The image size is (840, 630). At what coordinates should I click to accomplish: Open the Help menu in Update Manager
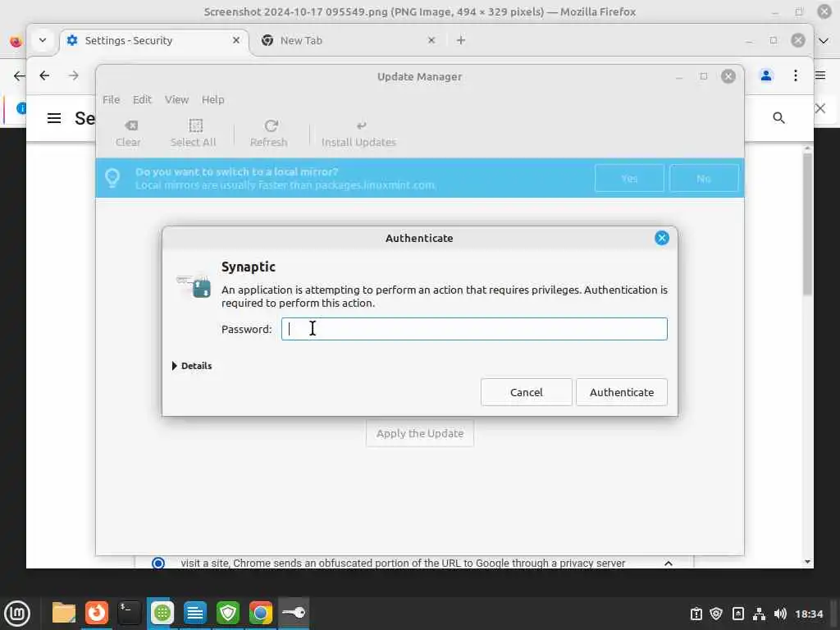pyautogui.click(x=212, y=99)
